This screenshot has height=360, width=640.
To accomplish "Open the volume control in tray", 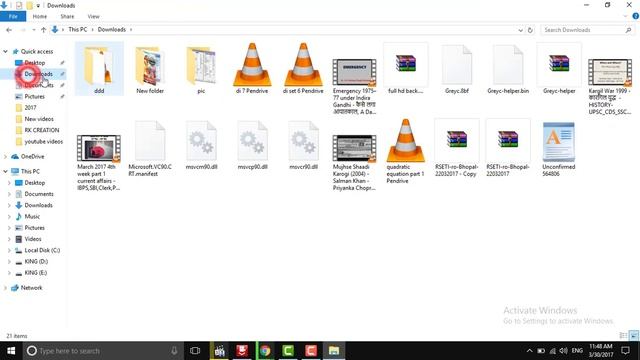I will (x=564, y=351).
